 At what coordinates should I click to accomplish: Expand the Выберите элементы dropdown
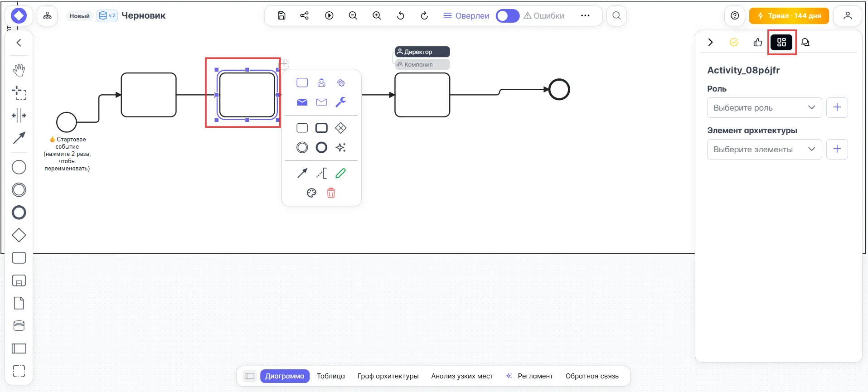[764, 150]
